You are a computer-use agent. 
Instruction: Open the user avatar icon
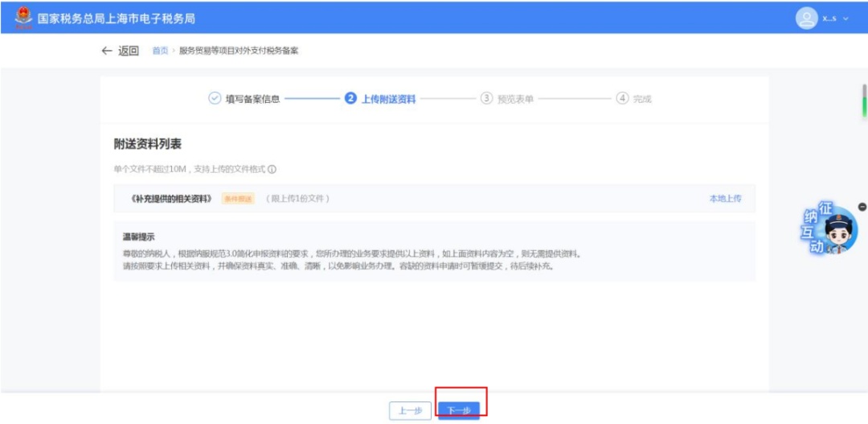(807, 19)
